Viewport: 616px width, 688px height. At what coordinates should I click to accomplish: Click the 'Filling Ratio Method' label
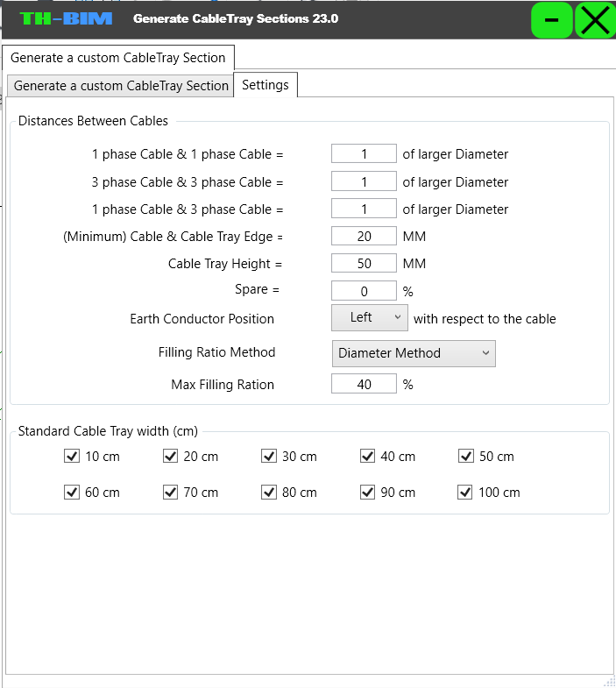coord(216,352)
